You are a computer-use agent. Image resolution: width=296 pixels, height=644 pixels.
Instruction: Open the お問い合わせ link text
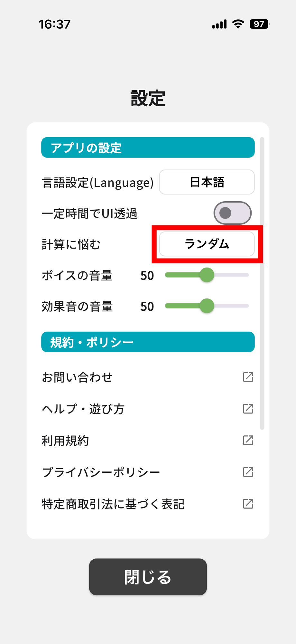(x=77, y=377)
